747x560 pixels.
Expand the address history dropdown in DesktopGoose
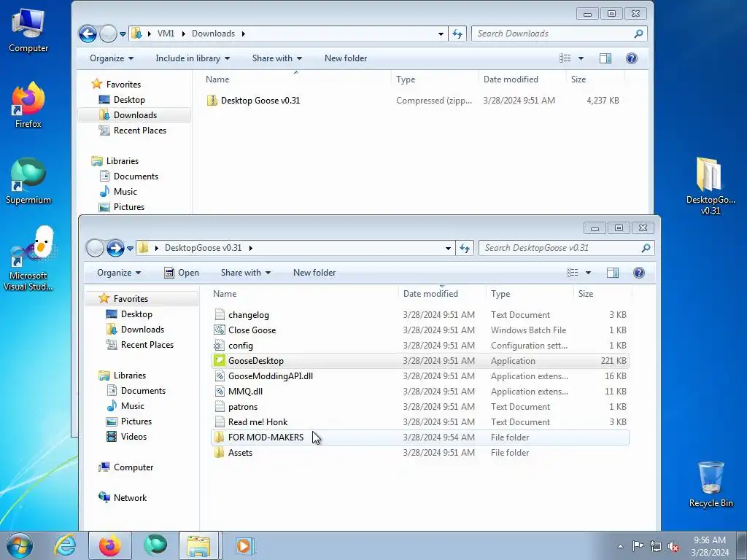click(x=448, y=248)
